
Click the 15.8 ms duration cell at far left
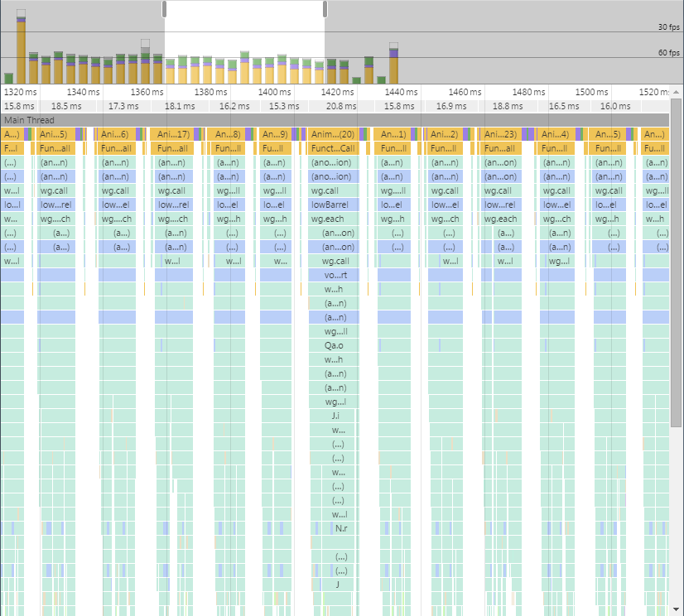19,106
